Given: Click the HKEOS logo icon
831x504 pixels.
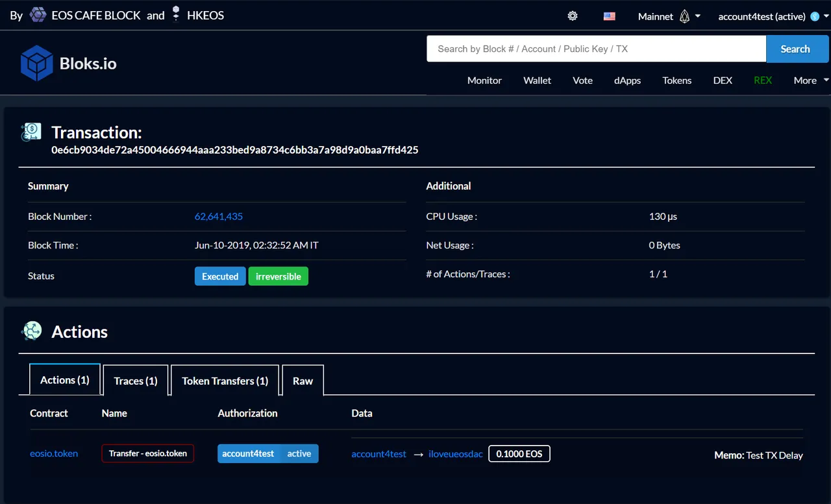Looking at the screenshot, I should [176, 14].
